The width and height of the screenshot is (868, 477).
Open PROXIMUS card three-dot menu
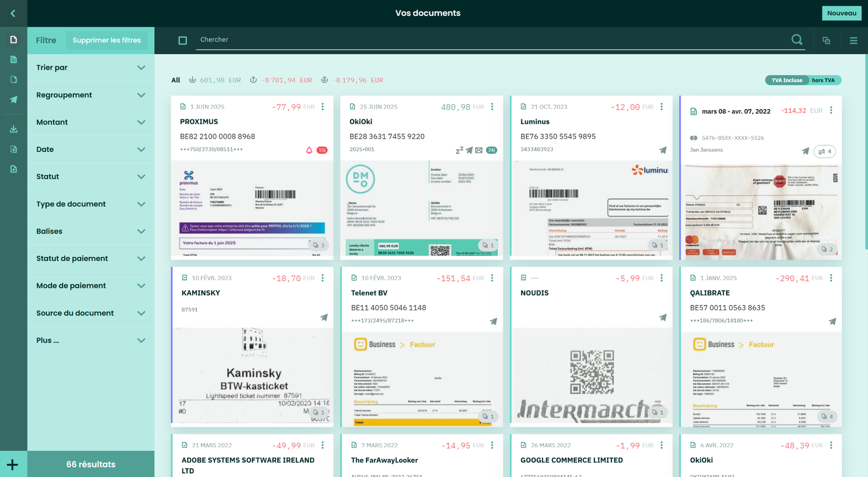322,107
